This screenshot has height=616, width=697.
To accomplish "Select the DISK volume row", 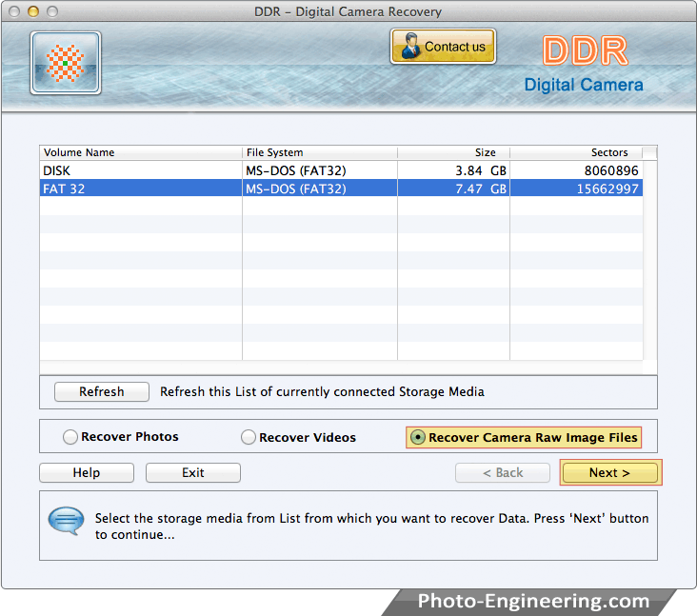I will tap(341, 170).
